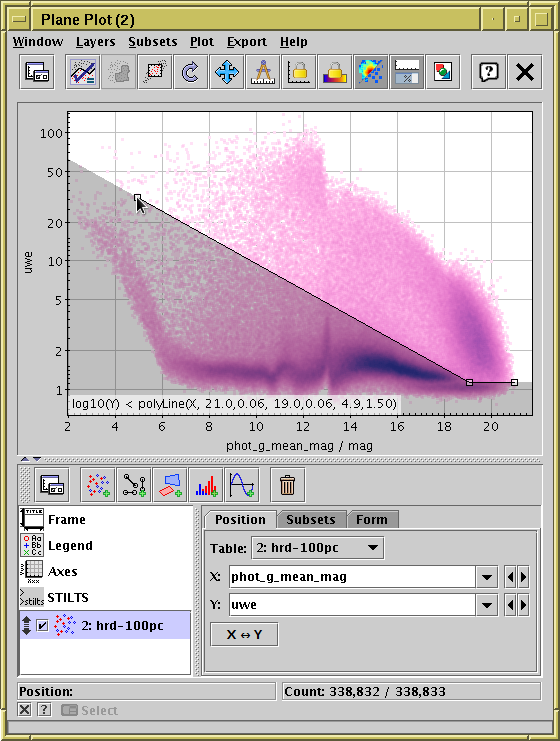
Task: Step Y column to previous value
Action: coord(510,605)
